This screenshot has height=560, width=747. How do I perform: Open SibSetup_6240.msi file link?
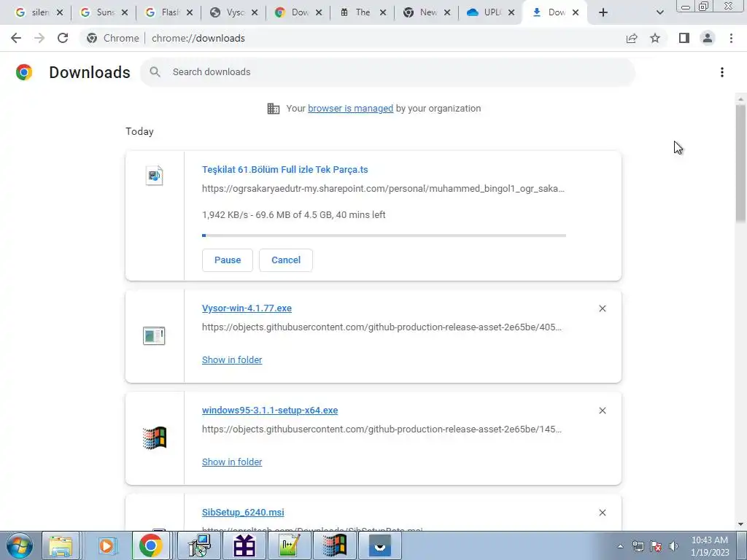pyautogui.click(x=243, y=513)
